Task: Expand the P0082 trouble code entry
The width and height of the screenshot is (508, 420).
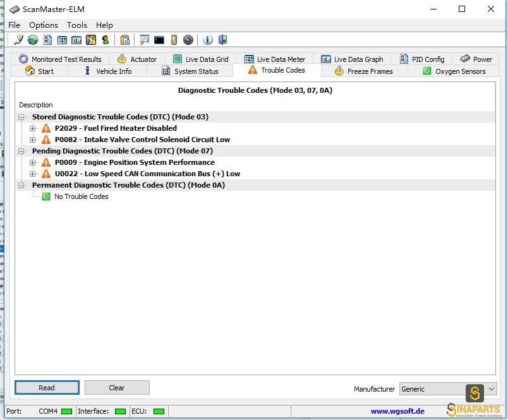Action: click(32, 140)
